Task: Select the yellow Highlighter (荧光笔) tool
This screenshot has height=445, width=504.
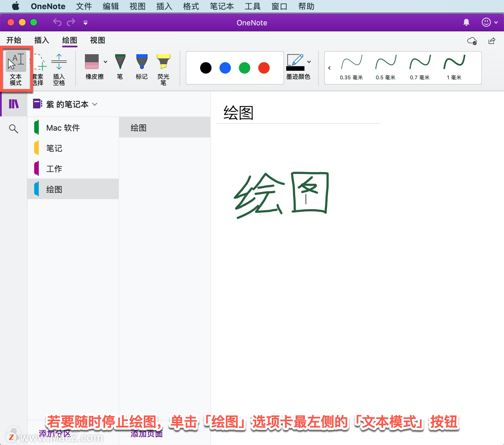Action: (163, 69)
